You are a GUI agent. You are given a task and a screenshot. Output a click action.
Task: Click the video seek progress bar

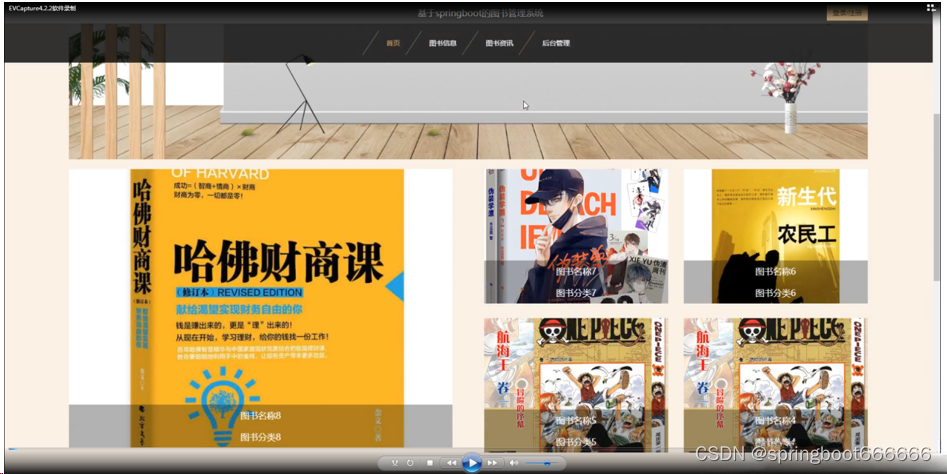474,449
